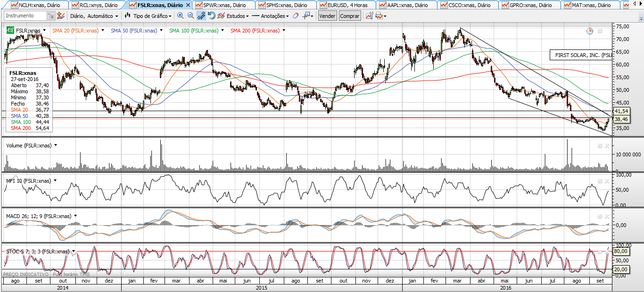Viewport: 644px width, 292px height.
Task: Toggle the crosshair pan mode button
Action: pyautogui.click(x=201, y=16)
